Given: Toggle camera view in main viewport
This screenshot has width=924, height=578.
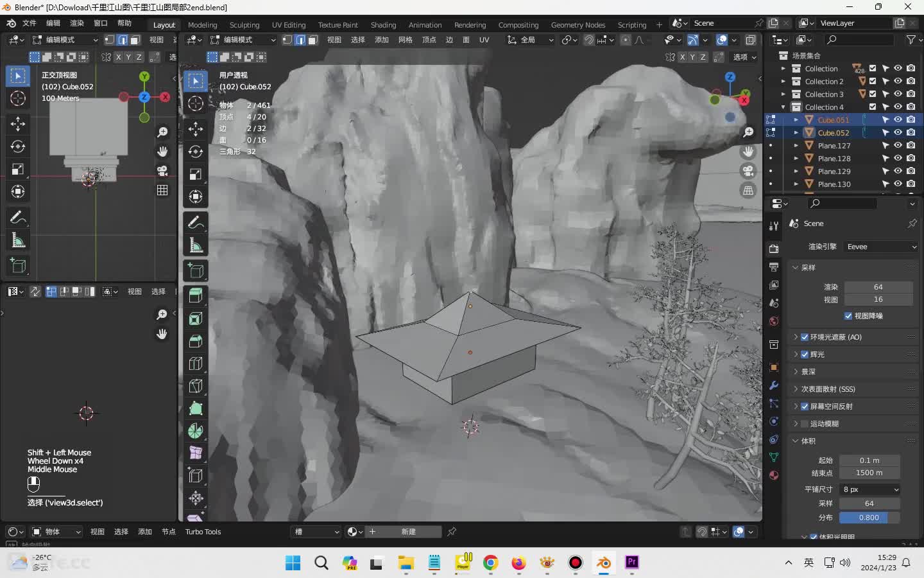Looking at the screenshot, I should (748, 171).
